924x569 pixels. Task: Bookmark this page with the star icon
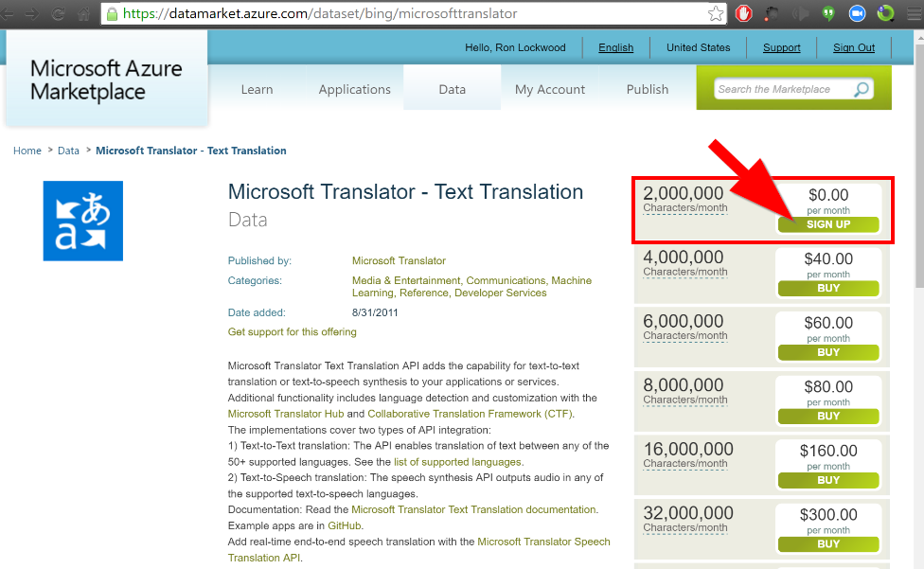coord(717,14)
